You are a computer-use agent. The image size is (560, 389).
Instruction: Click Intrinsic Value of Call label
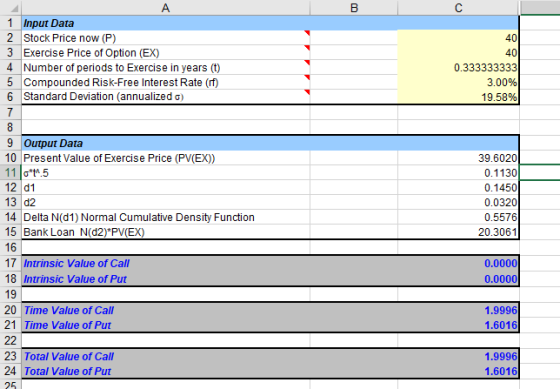(x=76, y=263)
